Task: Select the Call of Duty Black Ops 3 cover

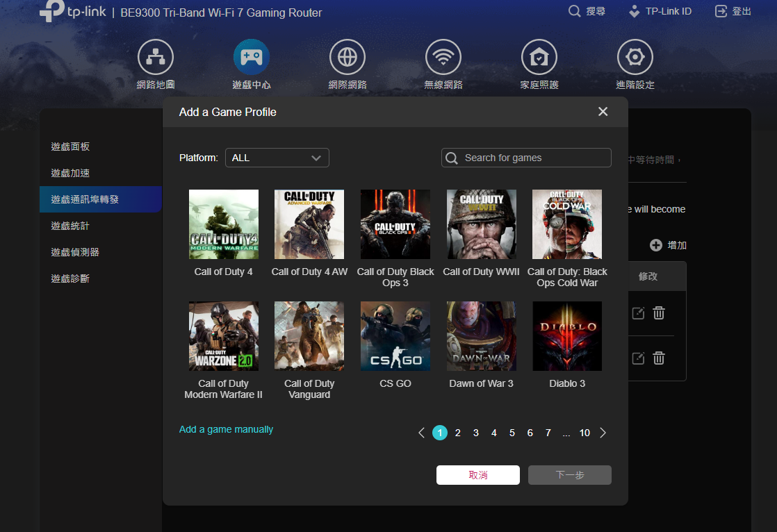Action: pos(395,224)
